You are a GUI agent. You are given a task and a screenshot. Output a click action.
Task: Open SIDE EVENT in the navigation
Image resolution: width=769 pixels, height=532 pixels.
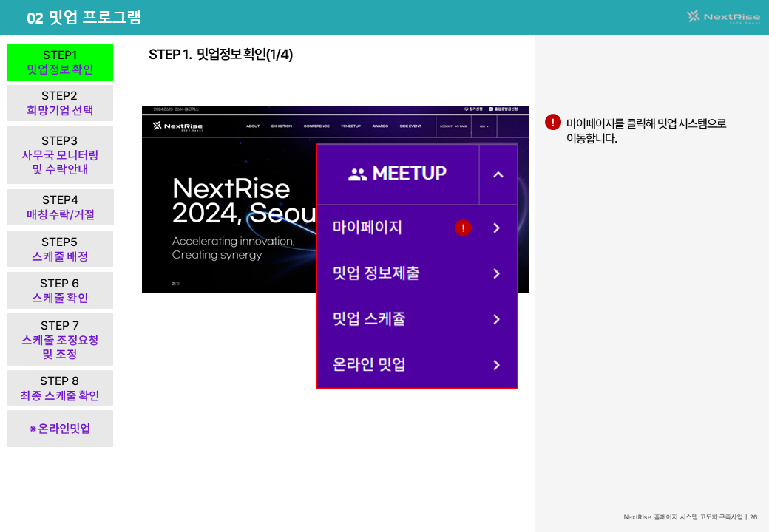(410, 126)
